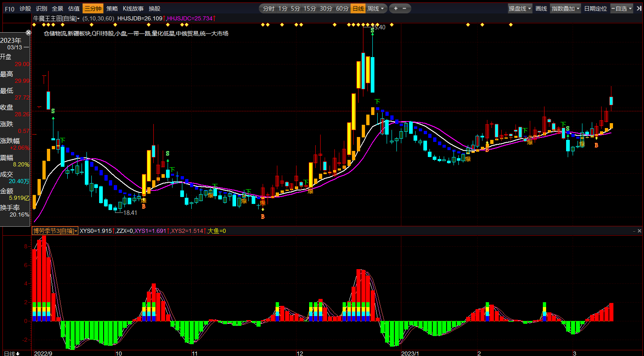The width and height of the screenshot is (644, 356).
Task: Open the K线故事 tab
Action: (133, 9)
